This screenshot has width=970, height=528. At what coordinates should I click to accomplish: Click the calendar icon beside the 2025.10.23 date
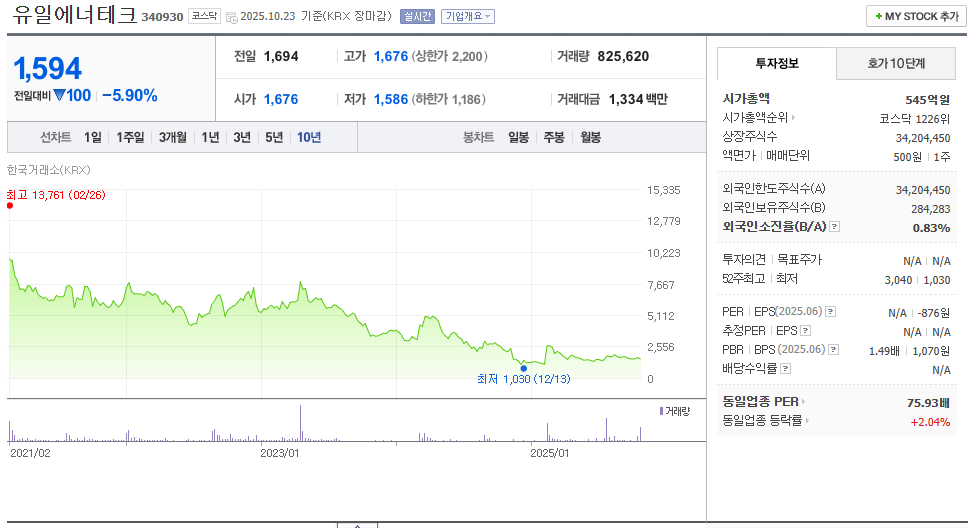click(231, 18)
